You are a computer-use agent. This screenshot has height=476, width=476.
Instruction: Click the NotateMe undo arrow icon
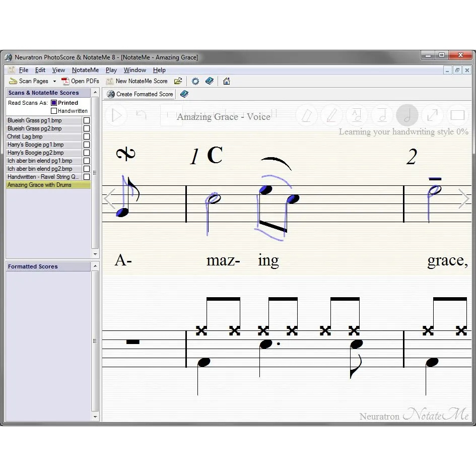142,115
